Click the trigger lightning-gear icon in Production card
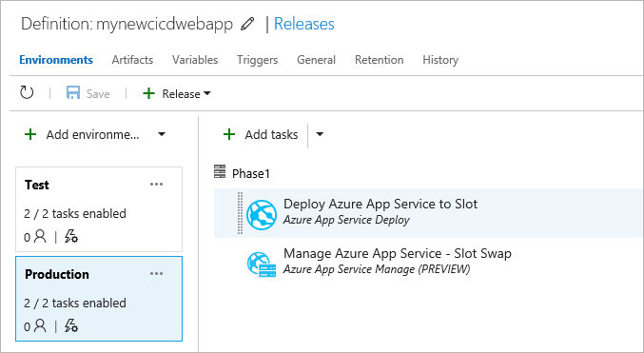This screenshot has height=353, width=644. 71,325
